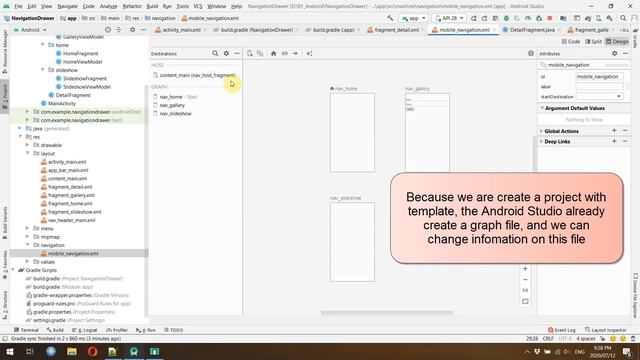This screenshot has height=360, width=640.
Task: Click the info warnings icon above the canvas
Action: 531,53
